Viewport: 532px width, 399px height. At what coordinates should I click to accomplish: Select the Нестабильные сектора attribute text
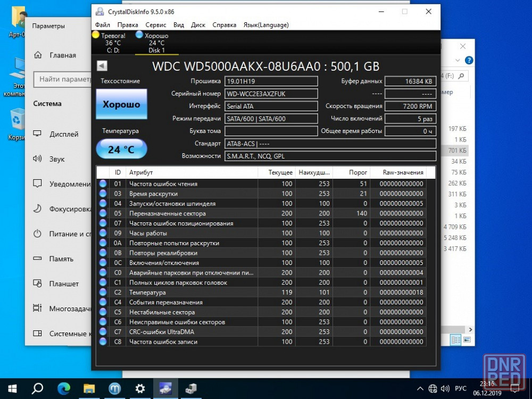click(x=162, y=312)
